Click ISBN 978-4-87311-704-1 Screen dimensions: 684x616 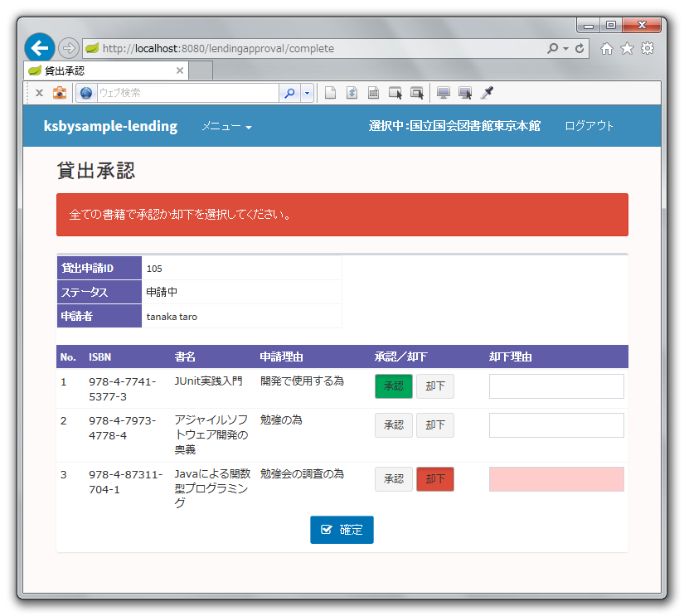[125, 482]
